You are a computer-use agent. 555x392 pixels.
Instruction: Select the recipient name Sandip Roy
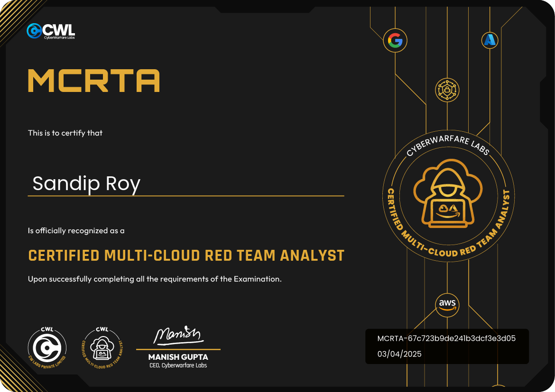86,183
